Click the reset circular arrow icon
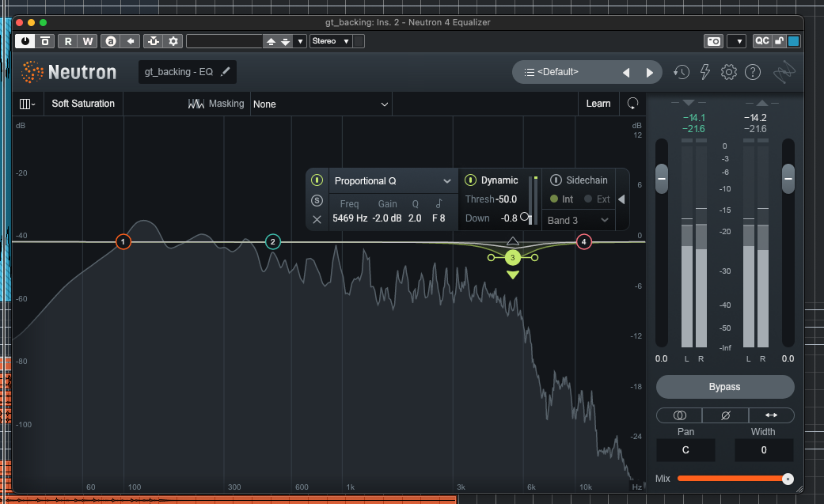 (x=632, y=104)
